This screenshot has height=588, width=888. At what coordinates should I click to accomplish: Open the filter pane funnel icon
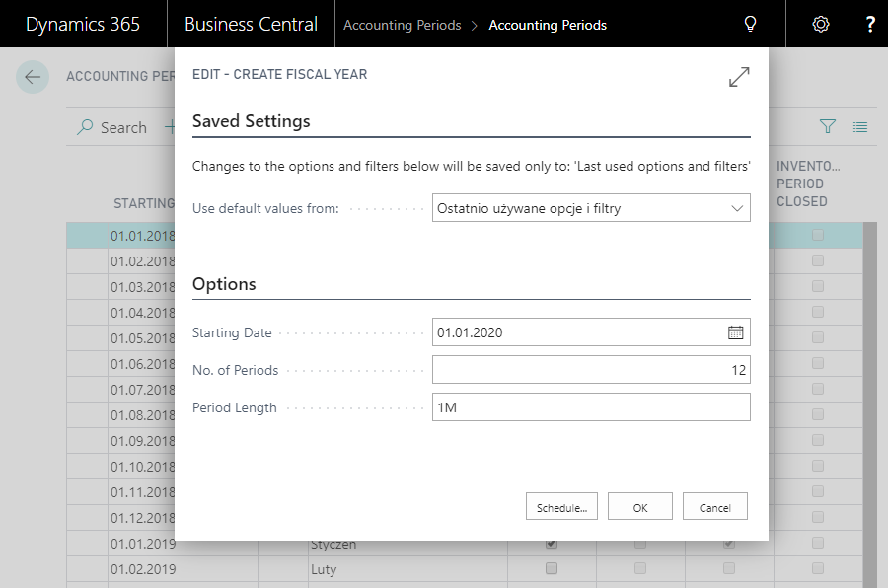click(828, 126)
